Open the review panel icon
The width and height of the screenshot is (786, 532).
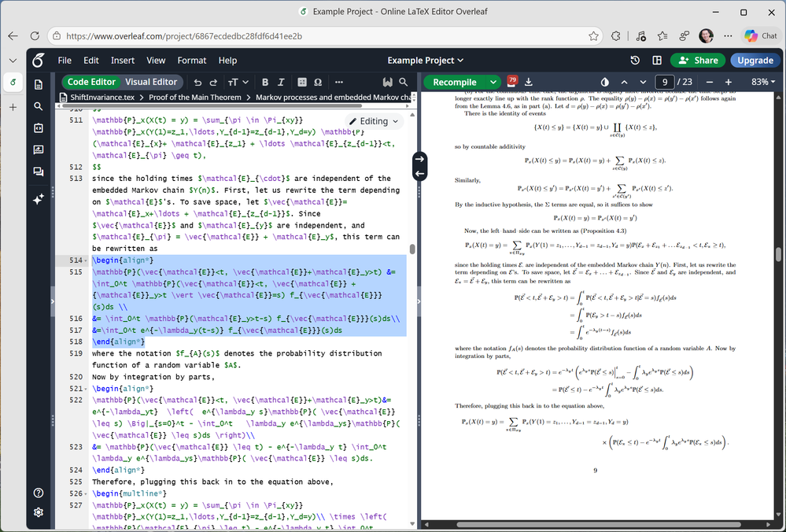click(x=38, y=150)
